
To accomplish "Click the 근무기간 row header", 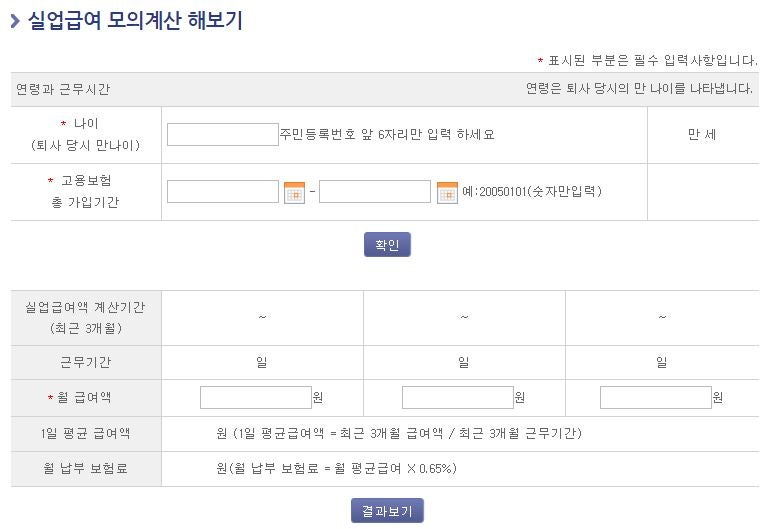I will point(86,363).
